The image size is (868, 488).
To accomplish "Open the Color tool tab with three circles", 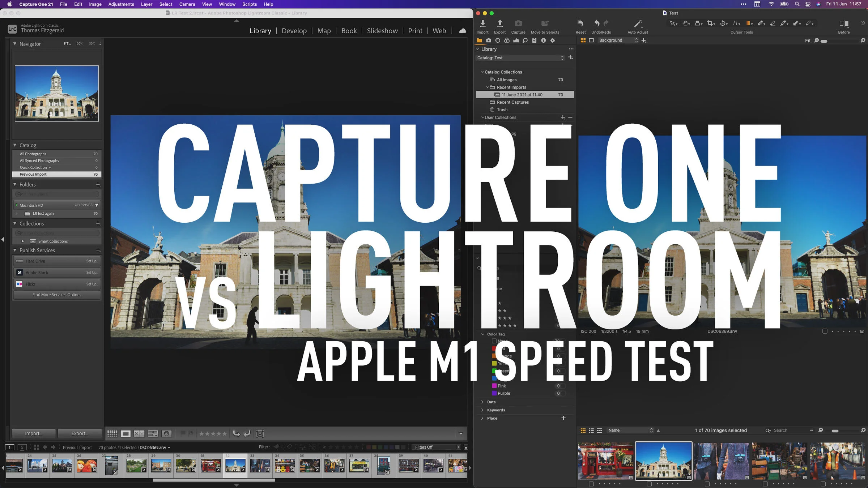I will coord(507,40).
